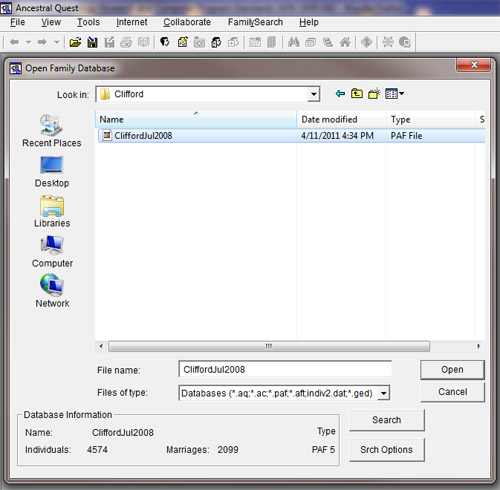Click the greyed diamond arrows toolbar icon
This screenshot has width=500, height=490.
pyautogui.click(x=366, y=42)
